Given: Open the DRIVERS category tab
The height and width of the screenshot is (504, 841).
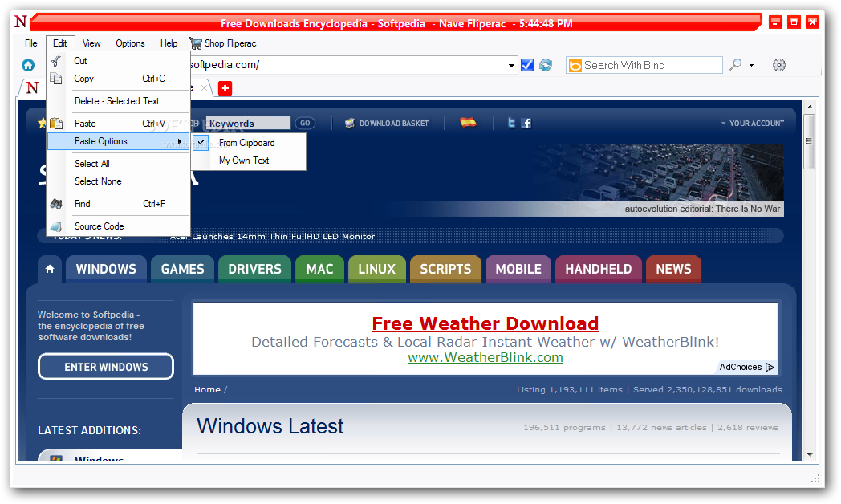Looking at the screenshot, I should pos(254,269).
